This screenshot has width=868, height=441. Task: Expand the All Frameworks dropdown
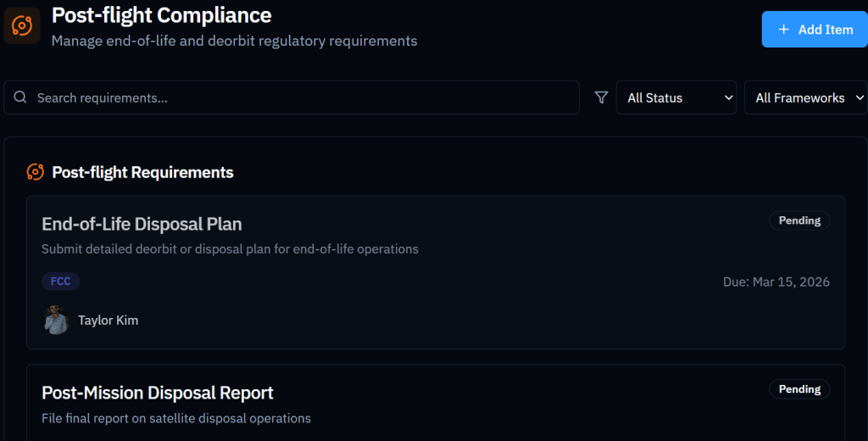coord(804,98)
